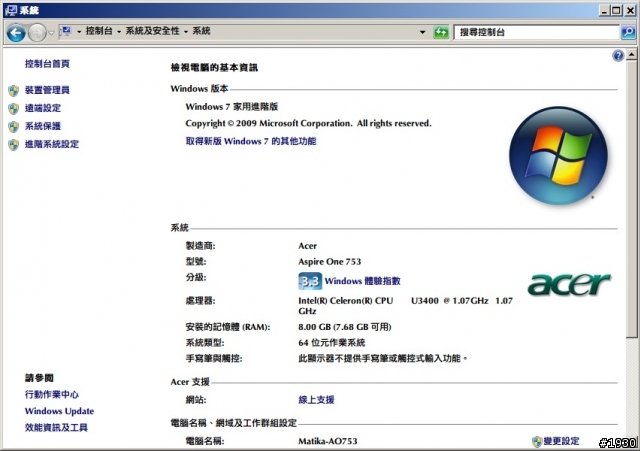Open 行動作業中心 link

pyautogui.click(x=52, y=394)
